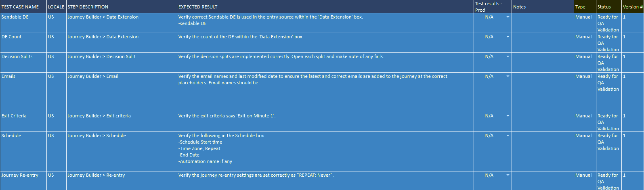Expand N/A dropdown in Decision Splits row

(x=508, y=56)
